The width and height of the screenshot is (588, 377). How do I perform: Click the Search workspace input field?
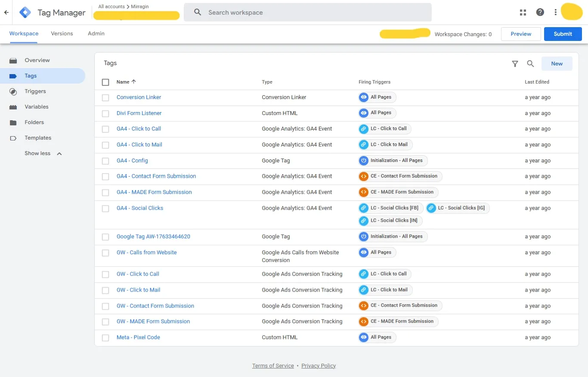coord(307,12)
